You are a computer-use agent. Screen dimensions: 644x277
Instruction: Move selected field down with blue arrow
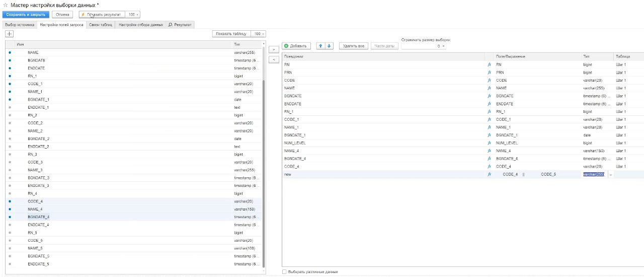point(329,46)
